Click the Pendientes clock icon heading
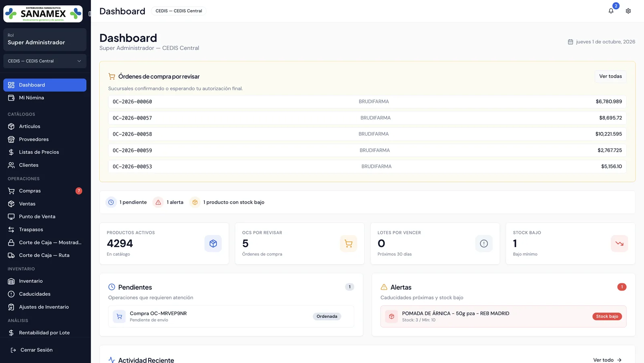Image resolution: width=644 pixels, height=363 pixels. coord(112,287)
